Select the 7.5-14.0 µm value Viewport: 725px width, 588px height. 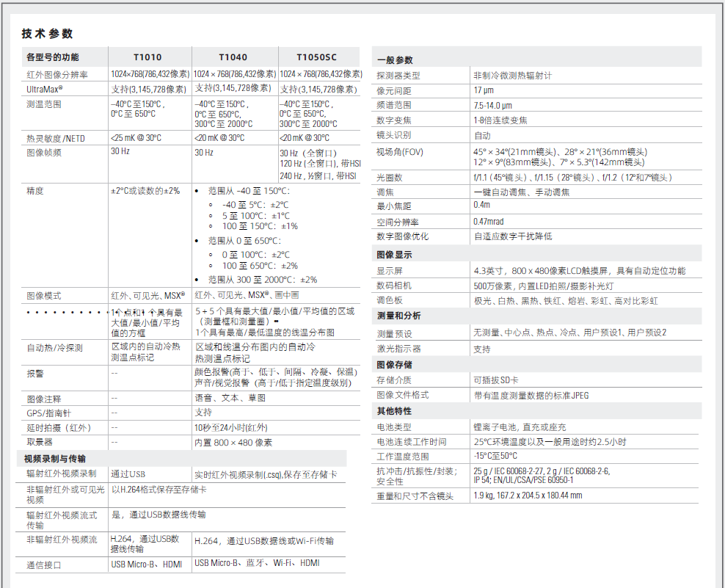[x=492, y=106]
